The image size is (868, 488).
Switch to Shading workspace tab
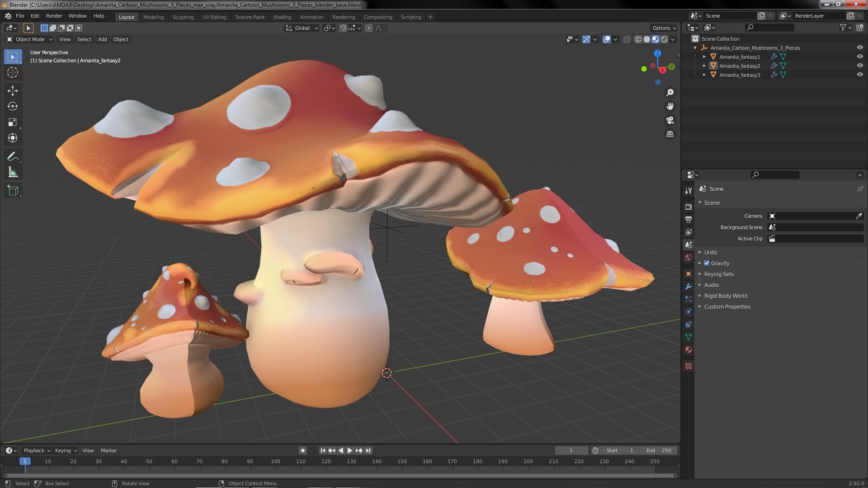pyautogui.click(x=282, y=17)
